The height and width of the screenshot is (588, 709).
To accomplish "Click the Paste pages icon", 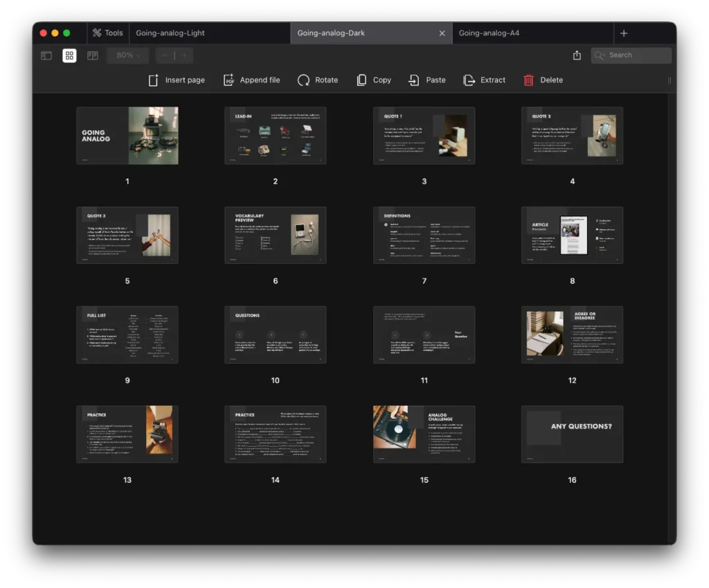I will click(x=414, y=80).
